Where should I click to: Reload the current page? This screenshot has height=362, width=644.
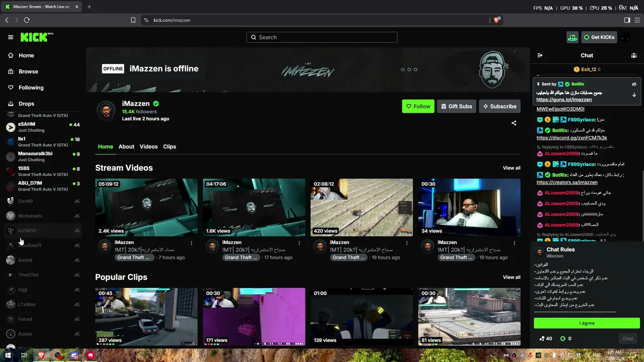tap(27, 20)
